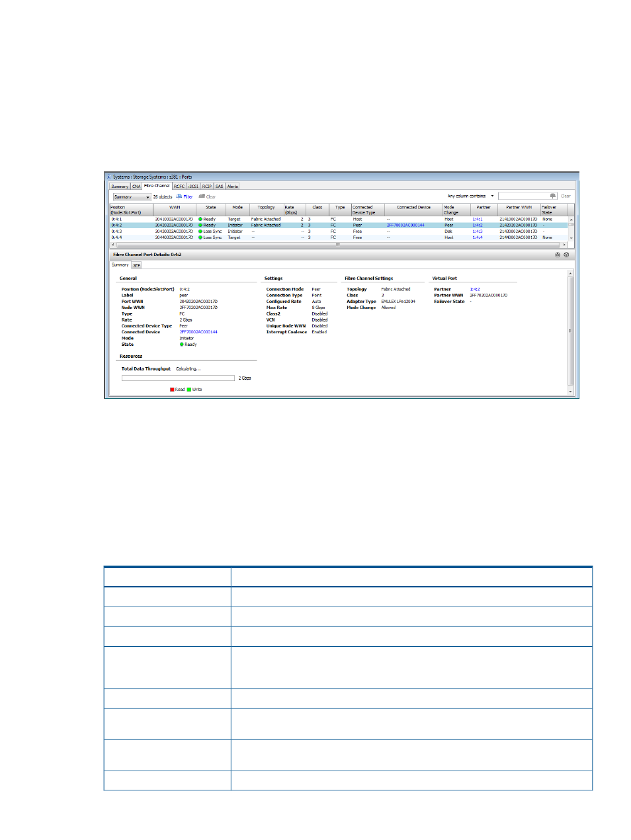
Task: Switch to the SAS tab
Action: pyautogui.click(x=220, y=187)
